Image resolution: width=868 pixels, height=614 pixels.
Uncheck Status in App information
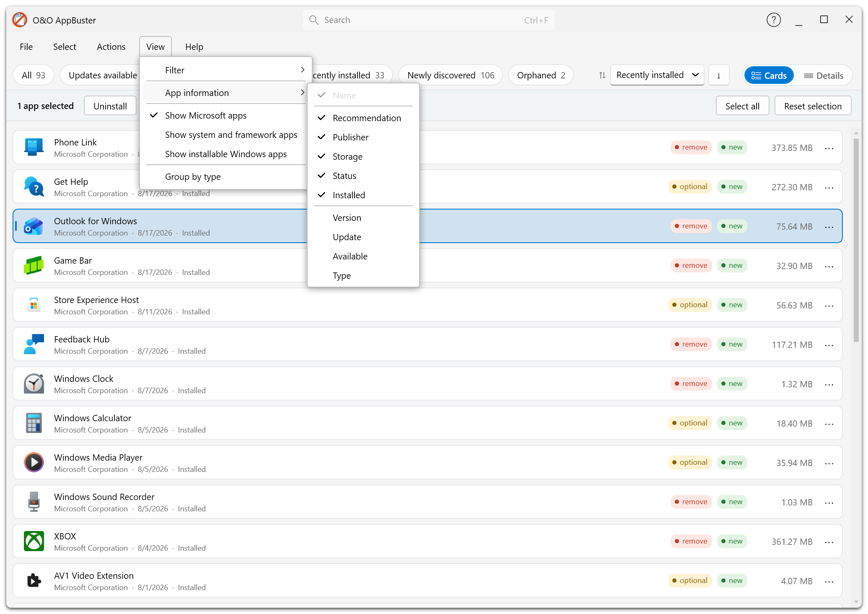363,176
